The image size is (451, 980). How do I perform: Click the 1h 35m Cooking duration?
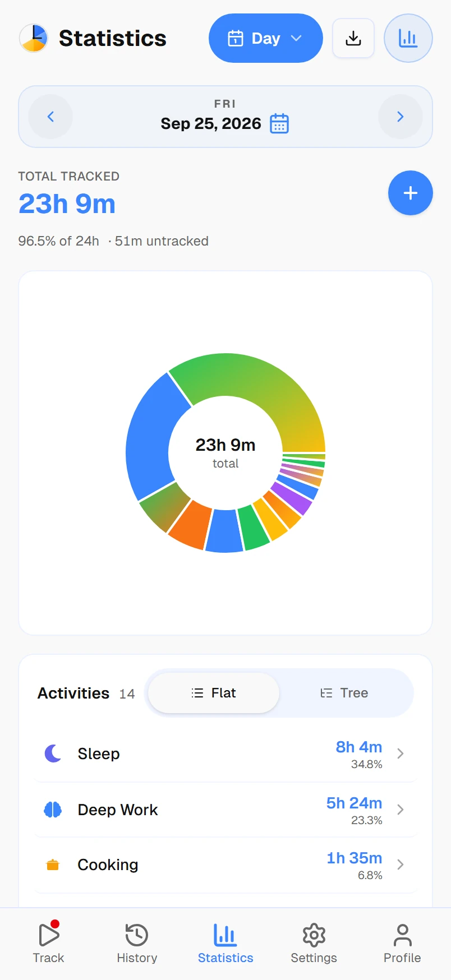click(x=354, y=858)
